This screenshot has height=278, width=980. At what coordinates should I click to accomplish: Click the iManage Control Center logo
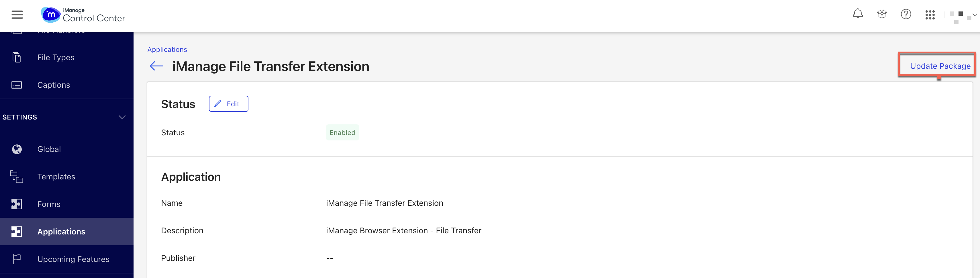(83, 15)
